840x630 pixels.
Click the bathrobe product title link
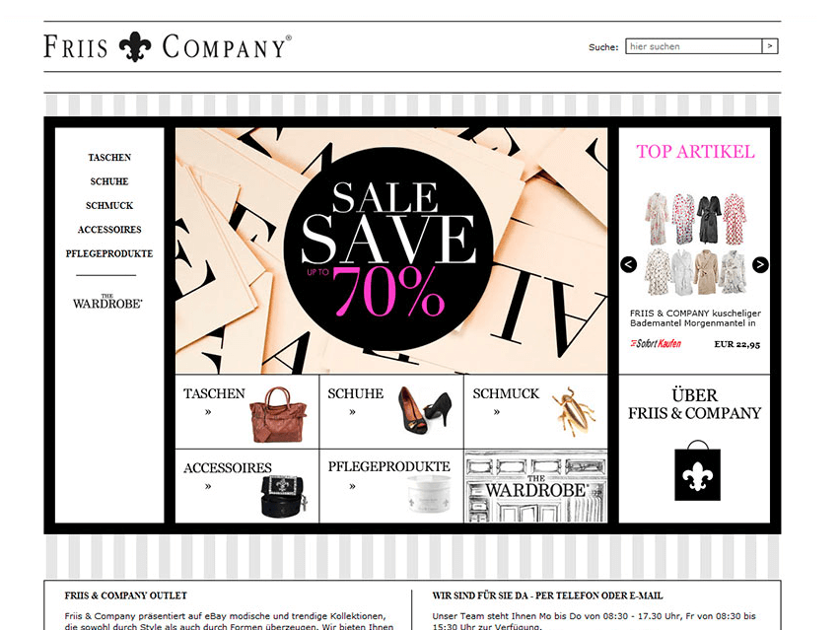point(695,318)
